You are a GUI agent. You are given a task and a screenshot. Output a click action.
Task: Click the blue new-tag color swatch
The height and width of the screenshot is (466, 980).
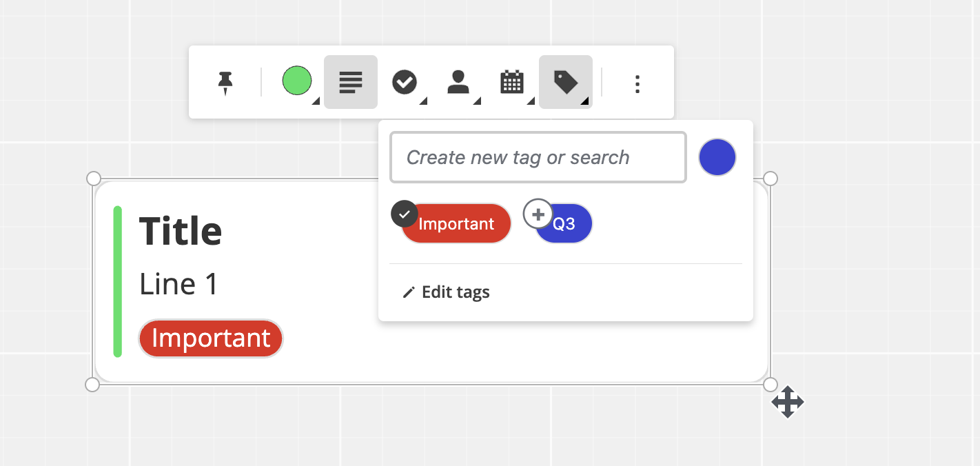pyautogui.click(x=717, y=157)
